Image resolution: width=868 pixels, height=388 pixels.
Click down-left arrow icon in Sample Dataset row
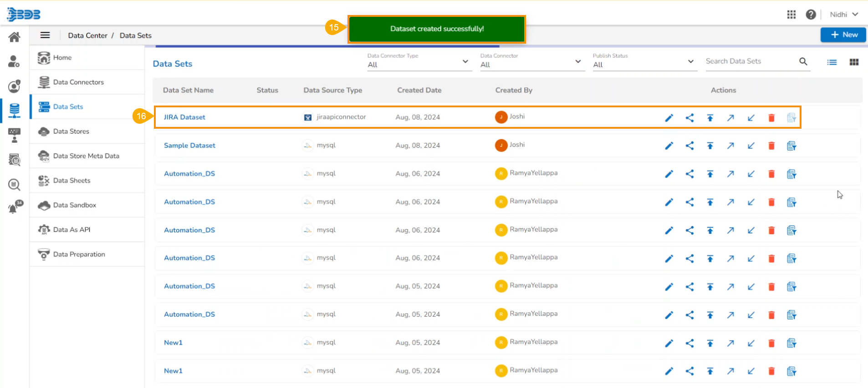(751, 146)
